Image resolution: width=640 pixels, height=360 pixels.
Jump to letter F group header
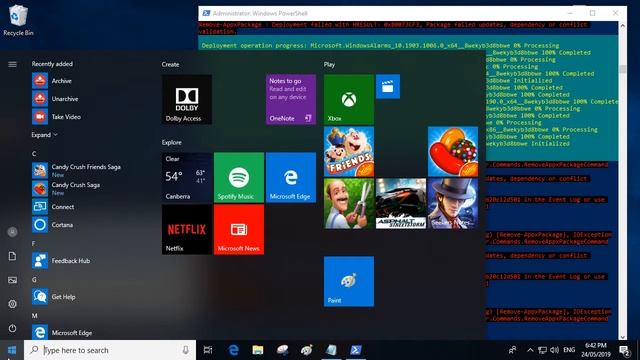(x=33, y=243)
